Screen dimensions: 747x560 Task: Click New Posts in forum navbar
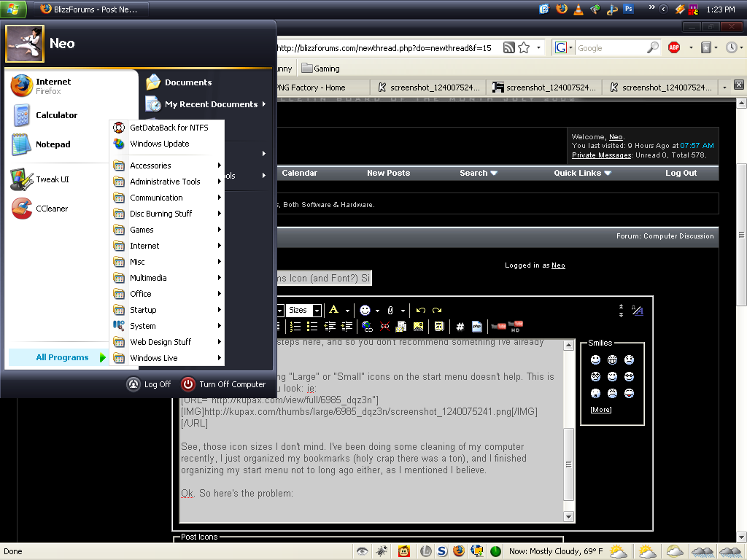(x=388, y=174)
